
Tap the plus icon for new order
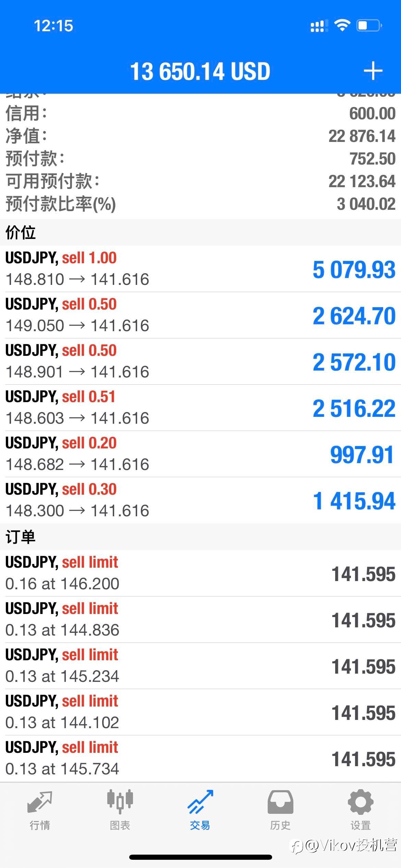373,71
